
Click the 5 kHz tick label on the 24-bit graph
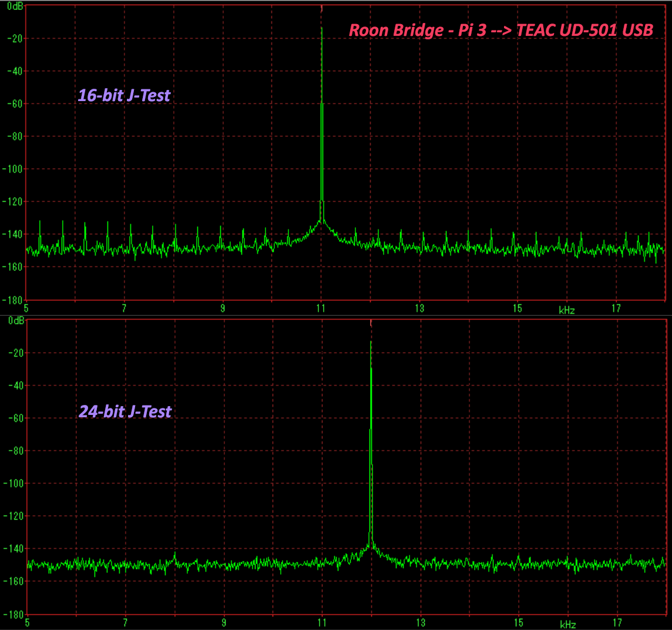tap(28, 623)
